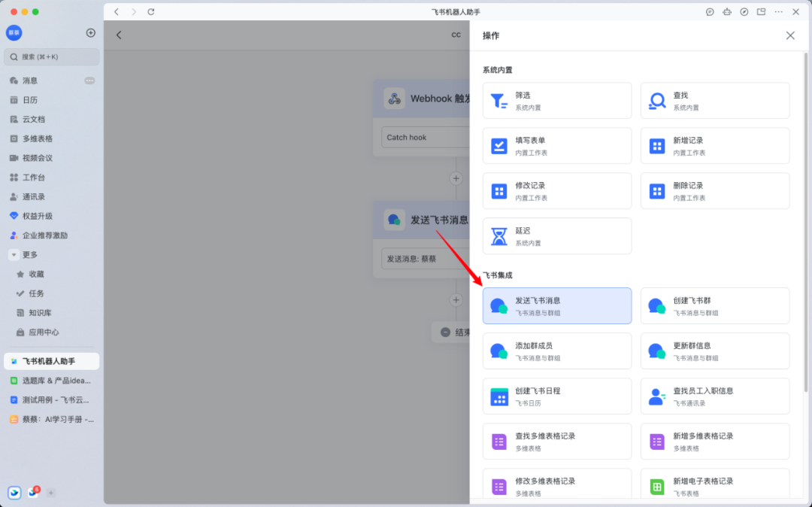
Task: Pick the 修改记录 action
Action: pos(556,190)
